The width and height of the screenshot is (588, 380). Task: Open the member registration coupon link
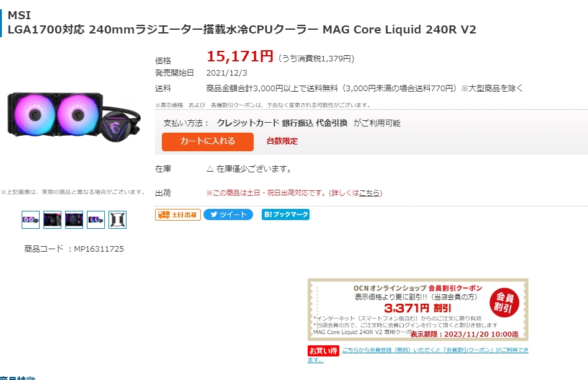[x=434, y=351]
